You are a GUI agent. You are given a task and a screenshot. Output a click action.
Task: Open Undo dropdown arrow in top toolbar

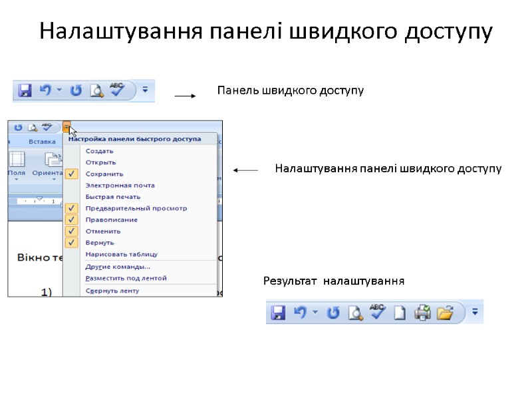(x=59, y=90)
